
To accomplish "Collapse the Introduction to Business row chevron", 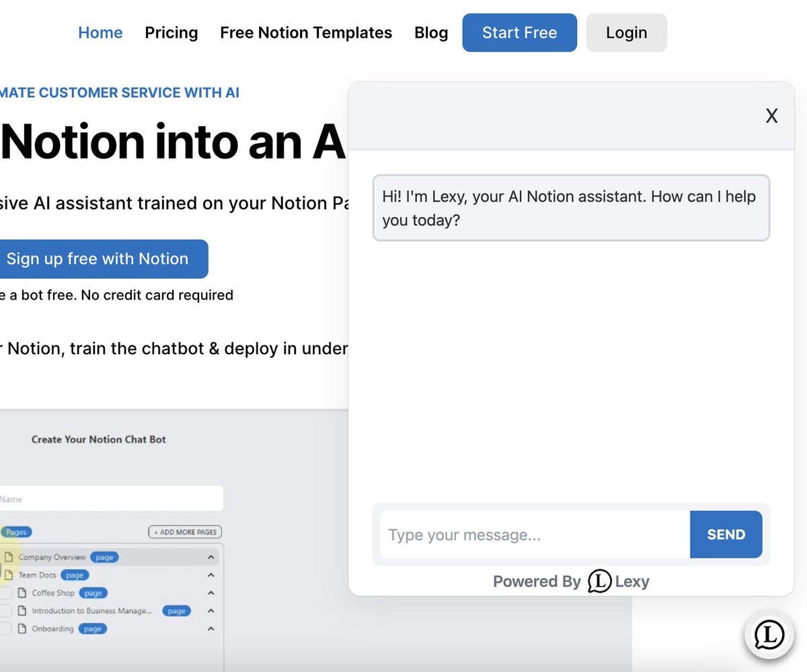I will click(x=211, y=611).
